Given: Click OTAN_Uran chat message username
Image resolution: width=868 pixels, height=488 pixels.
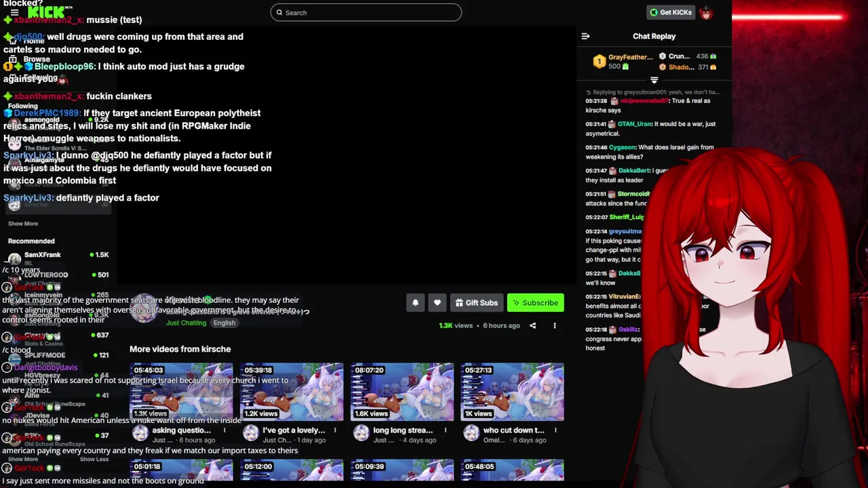Looking at the screenshot, I should [634, 124].
